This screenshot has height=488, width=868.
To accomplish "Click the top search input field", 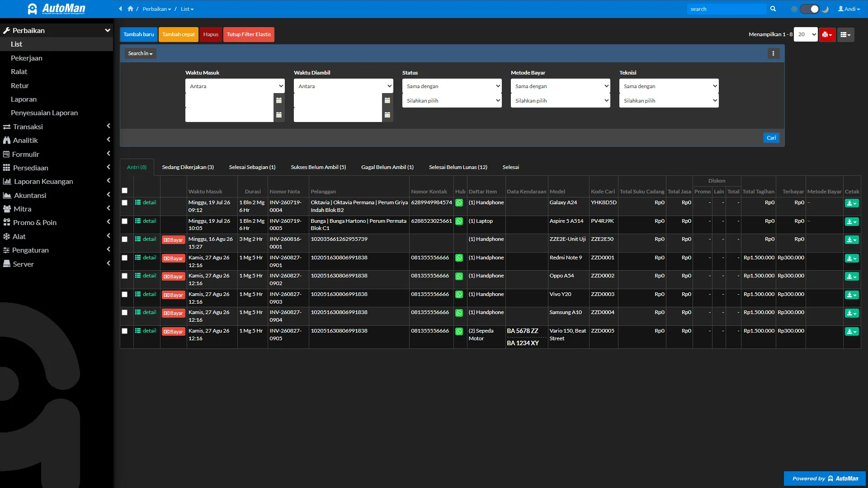I will click(x=727, y=9).
